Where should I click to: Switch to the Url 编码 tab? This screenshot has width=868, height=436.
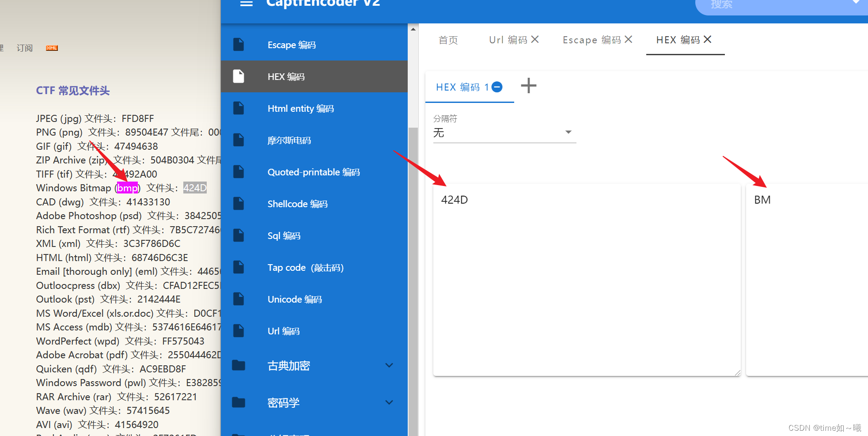click(x=508, y=40)
